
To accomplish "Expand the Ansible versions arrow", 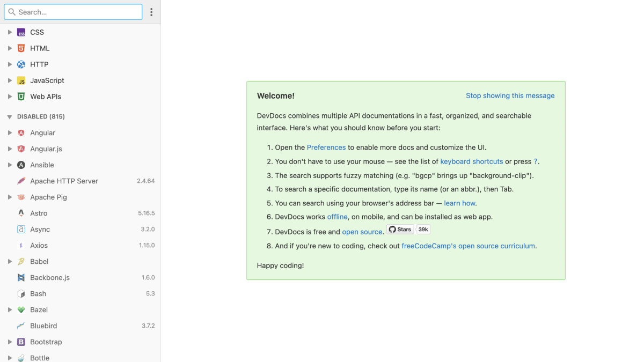I will (x=10, y=165).
